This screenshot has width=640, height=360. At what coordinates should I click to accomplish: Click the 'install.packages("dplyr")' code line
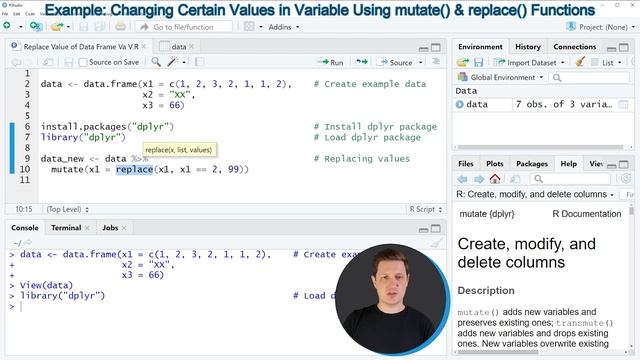107,127
